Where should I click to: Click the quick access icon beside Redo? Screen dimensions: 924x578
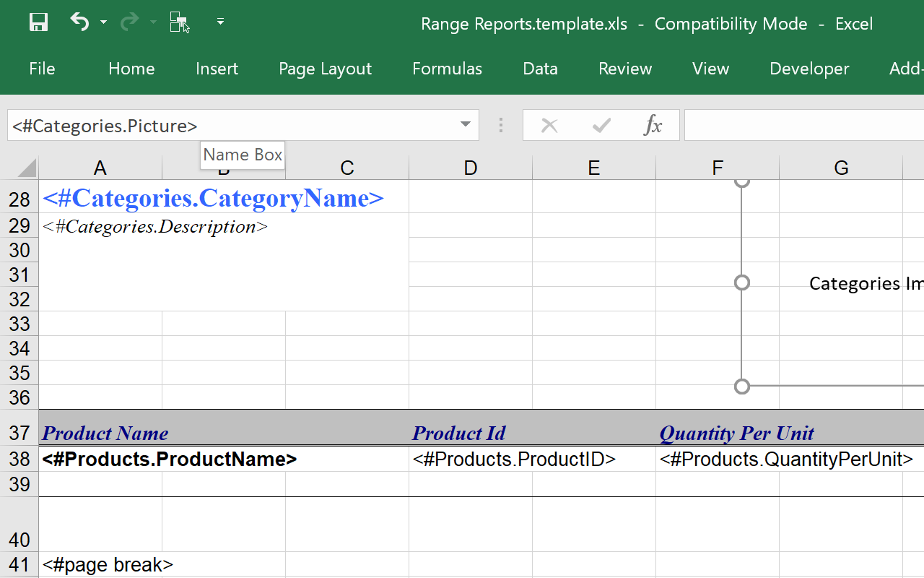point(180,23)
